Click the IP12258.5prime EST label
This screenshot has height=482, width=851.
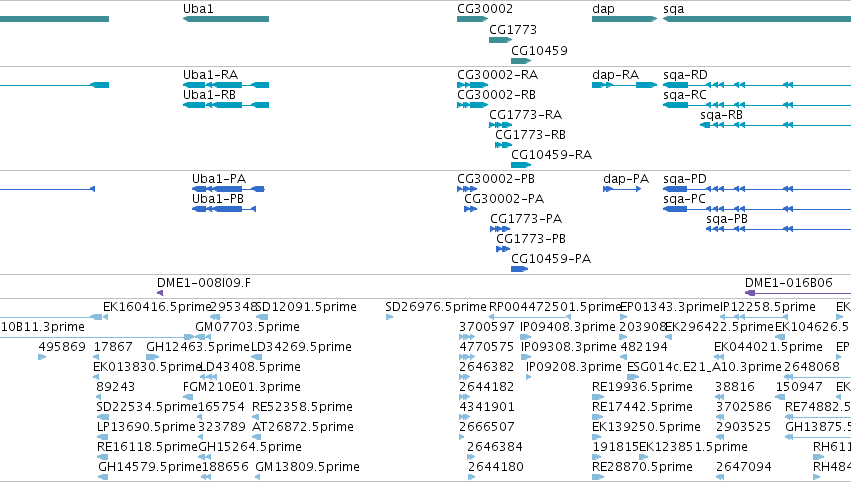click(x=768, y=307)
